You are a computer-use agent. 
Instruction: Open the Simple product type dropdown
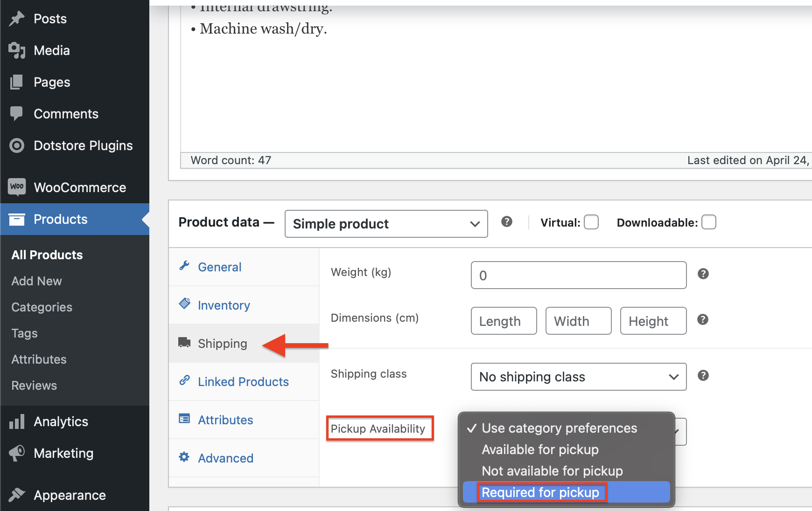[x=386, y=224]
